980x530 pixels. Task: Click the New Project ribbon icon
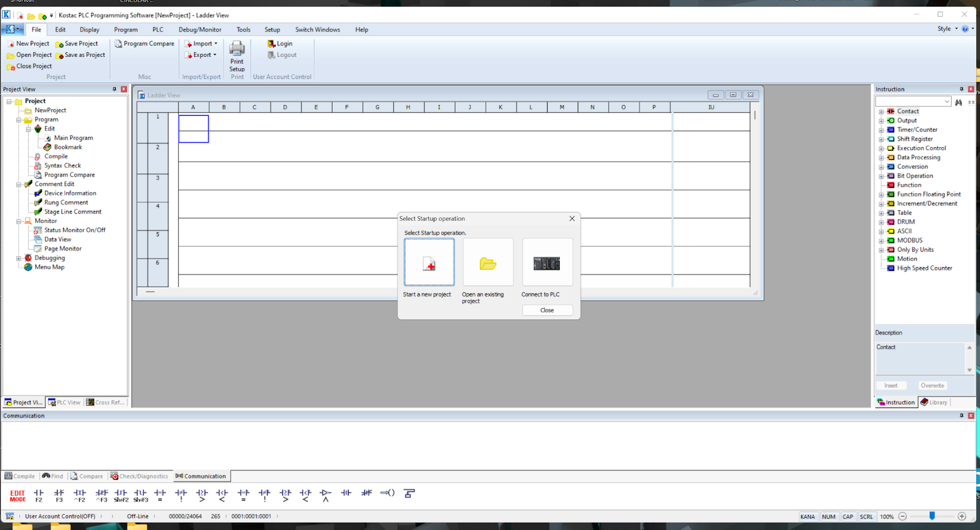click(x=11, y=44)
